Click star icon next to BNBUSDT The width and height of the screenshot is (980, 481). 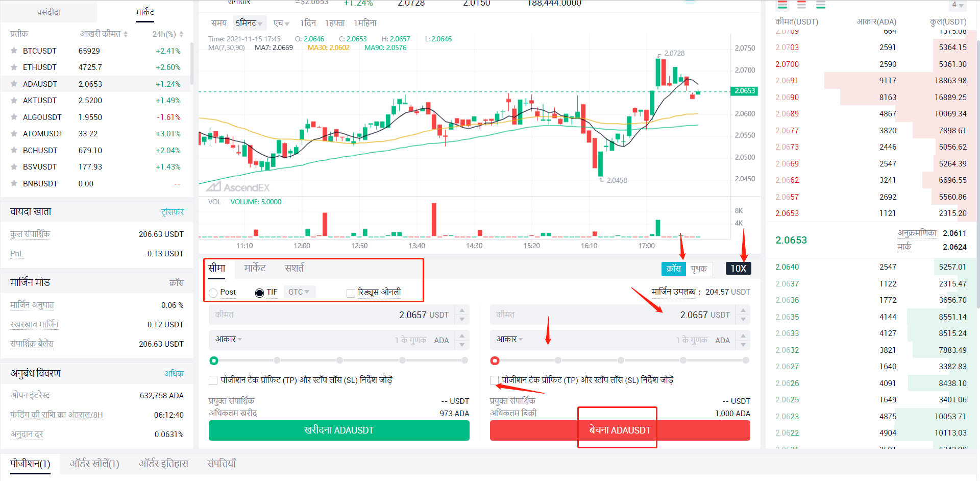[x=14, y=183]
